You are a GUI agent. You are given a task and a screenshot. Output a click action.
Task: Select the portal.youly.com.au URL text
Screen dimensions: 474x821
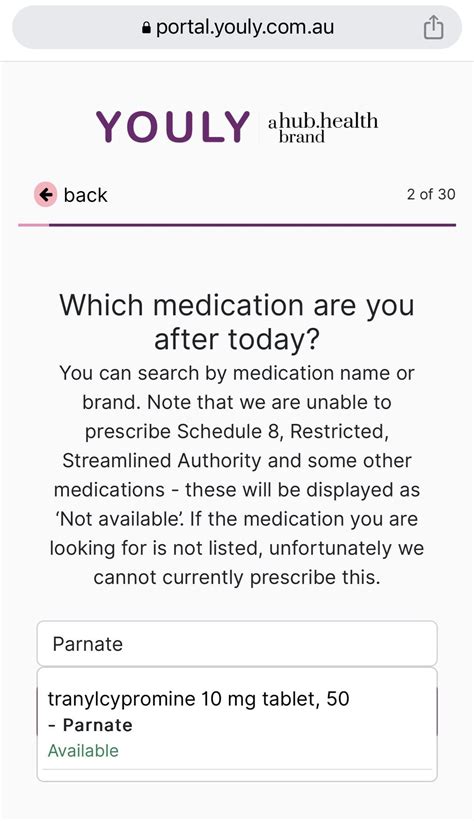click(x=245, y=27)
